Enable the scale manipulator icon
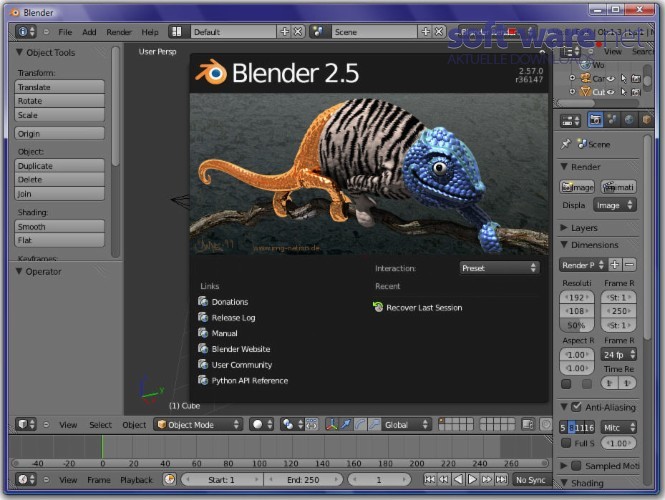This screenshot has height=500, width=665. pyautogui.click(x=374, y=425)
